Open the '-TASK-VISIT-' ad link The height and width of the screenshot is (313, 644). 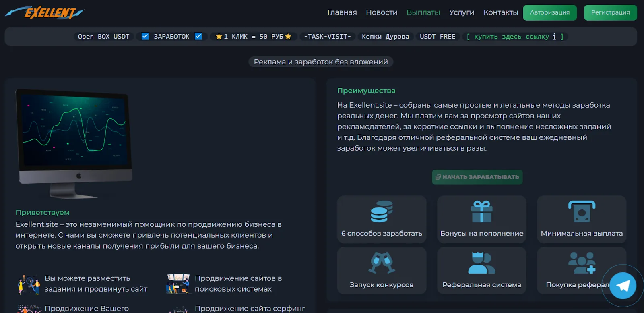[327, 37]
